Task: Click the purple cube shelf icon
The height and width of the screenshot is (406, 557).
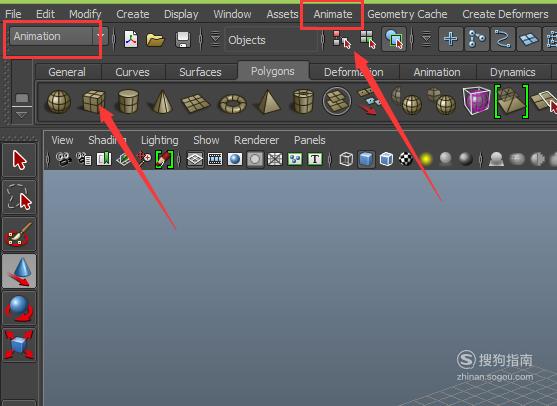Action: click(477, 101)
